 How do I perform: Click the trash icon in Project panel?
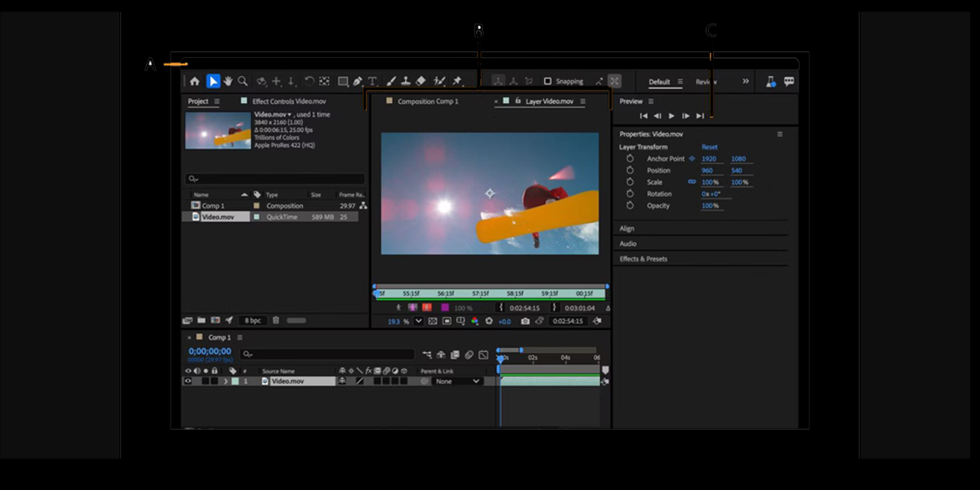pyautogui.click(x=276, y=320)
